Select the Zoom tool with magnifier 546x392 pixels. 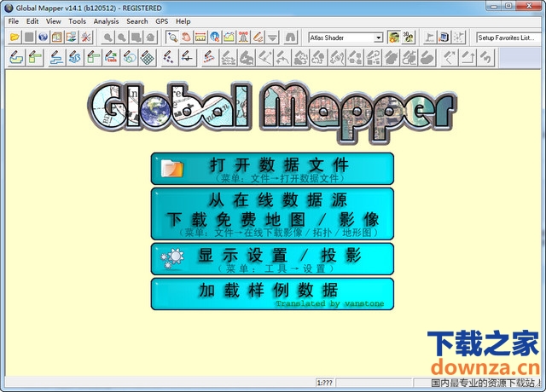pos(172,37)
